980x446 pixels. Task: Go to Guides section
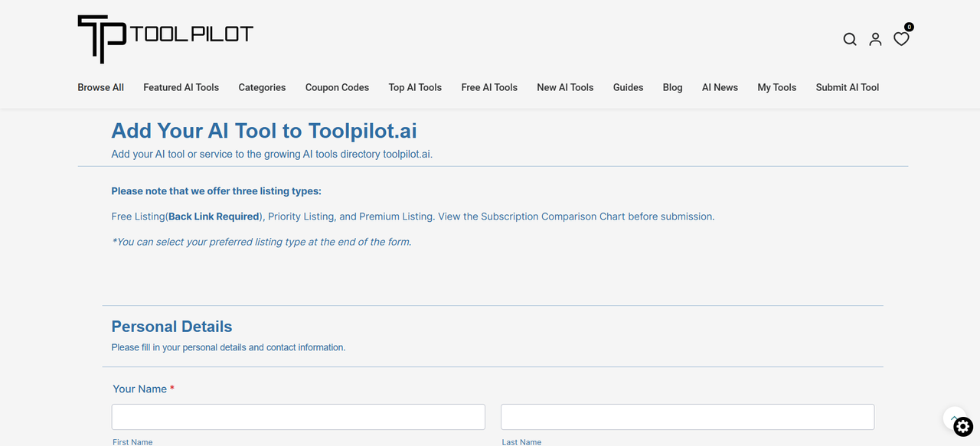(628, 87)
